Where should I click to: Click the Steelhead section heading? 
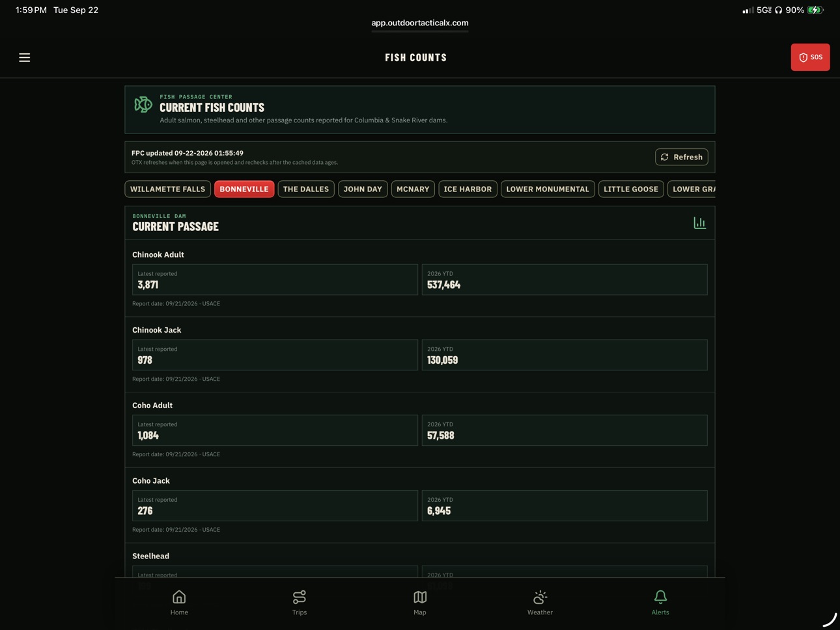coord(150,556)
